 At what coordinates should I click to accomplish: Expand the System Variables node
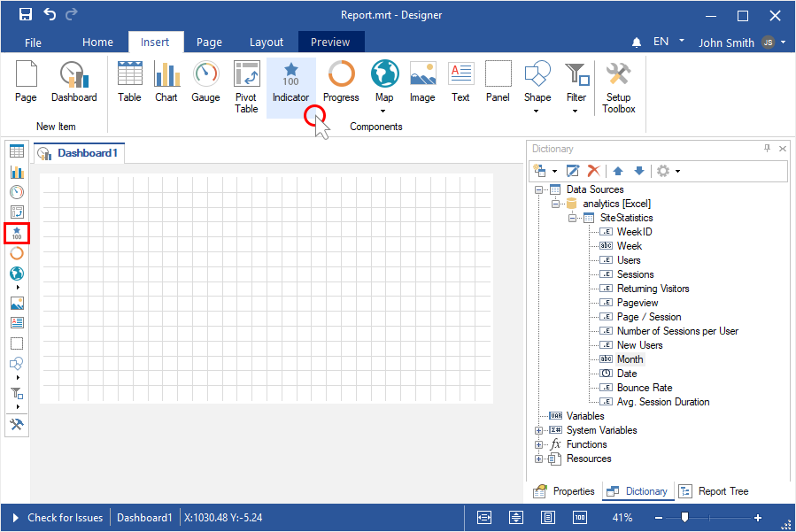[538, 430]
